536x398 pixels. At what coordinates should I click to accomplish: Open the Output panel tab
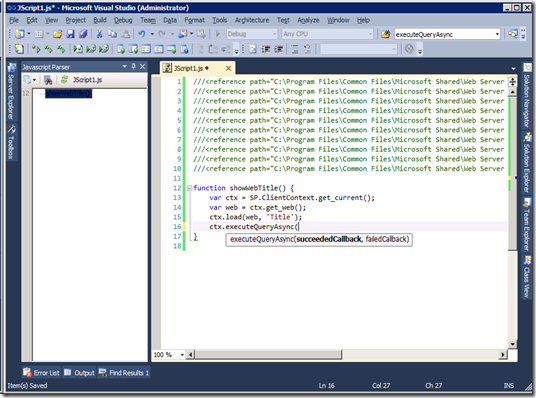coord(80,372)
